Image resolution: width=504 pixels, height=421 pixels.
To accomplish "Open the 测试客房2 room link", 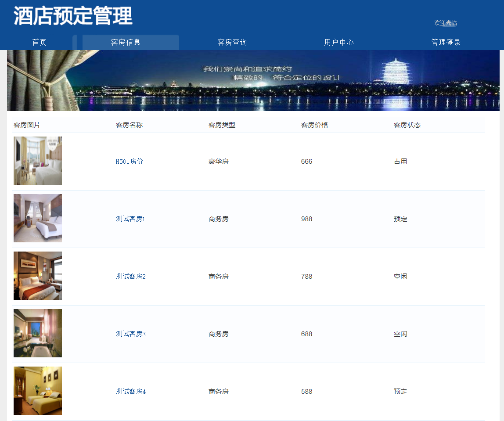I will click(x=130, y=277).
